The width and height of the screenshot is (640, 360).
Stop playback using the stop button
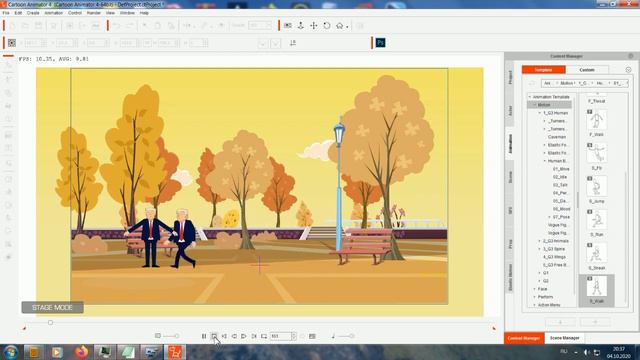(214, 336)
